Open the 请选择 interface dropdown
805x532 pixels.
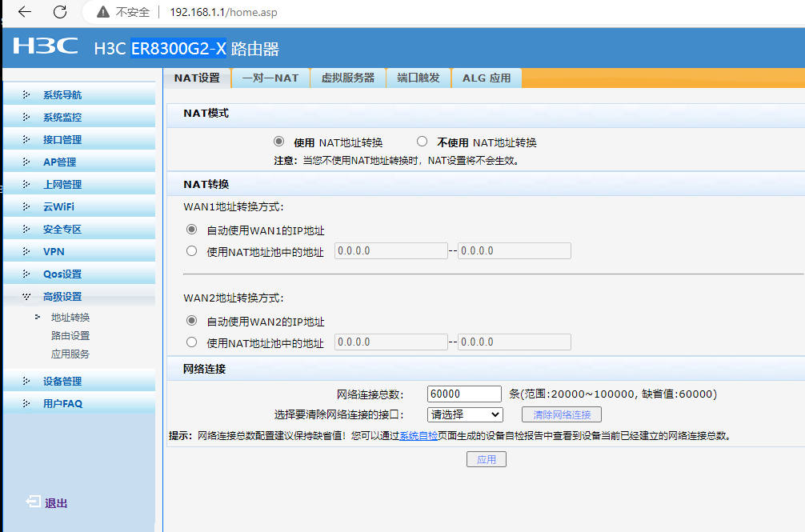[465, 414]
